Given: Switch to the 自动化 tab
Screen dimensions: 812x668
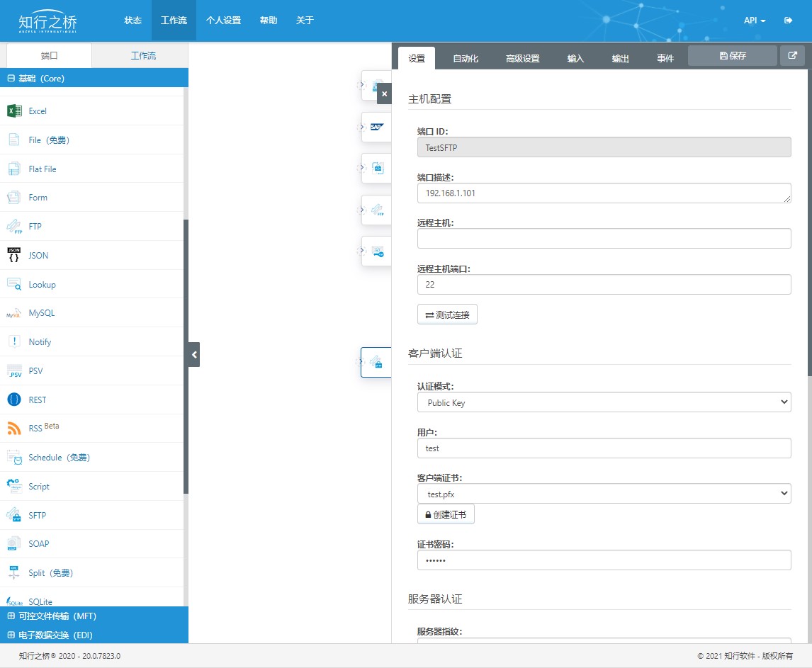Looking at the screenshot, I should click(465, 58).
